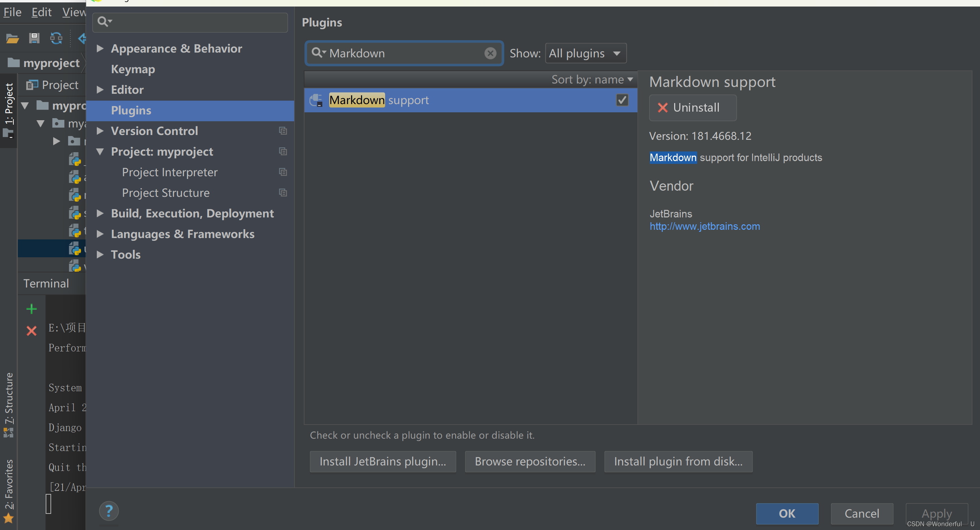980x530 pixels.
Task: Expand Appearance & Behavior settings
Action: point(100,48)
